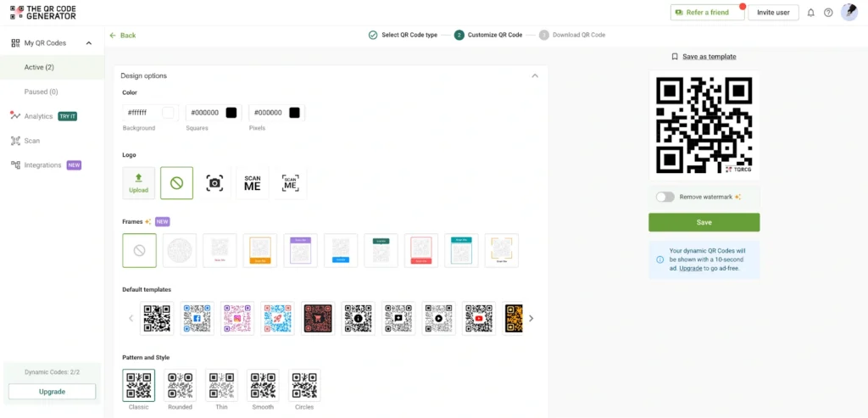Viewport: 868px width, 418px height.
Task: Select the Circles pattern style
Action: (304, 385)
